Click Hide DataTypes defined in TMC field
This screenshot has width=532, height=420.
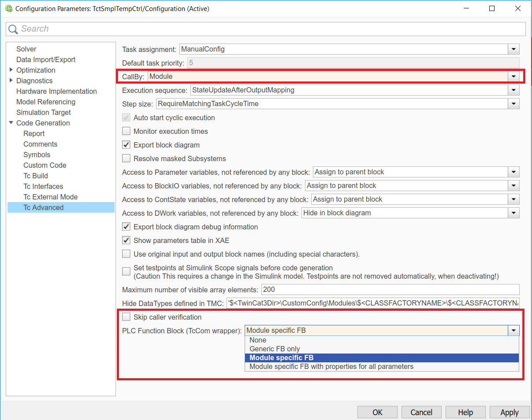pyautogui.click(x=373, y=303)
